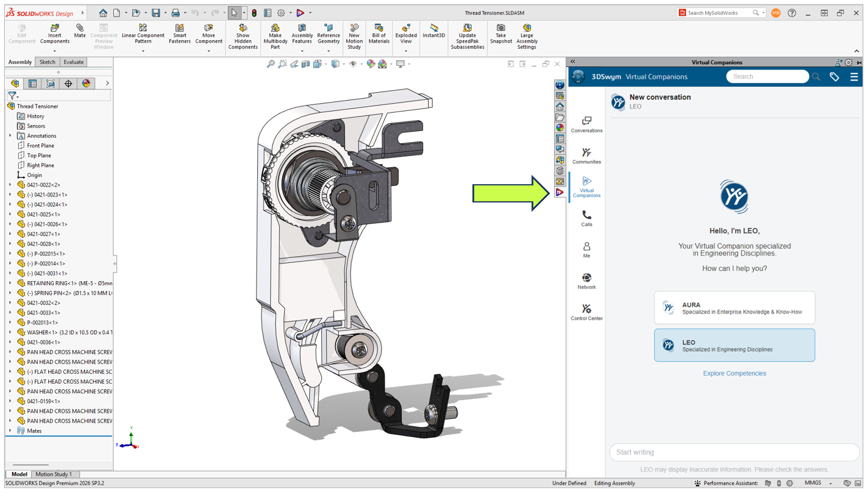Save the assembly using the Save icon

tap(156, 13)
